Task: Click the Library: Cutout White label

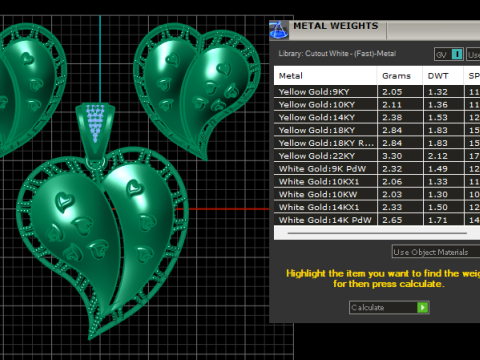Action: click(337, 54)
